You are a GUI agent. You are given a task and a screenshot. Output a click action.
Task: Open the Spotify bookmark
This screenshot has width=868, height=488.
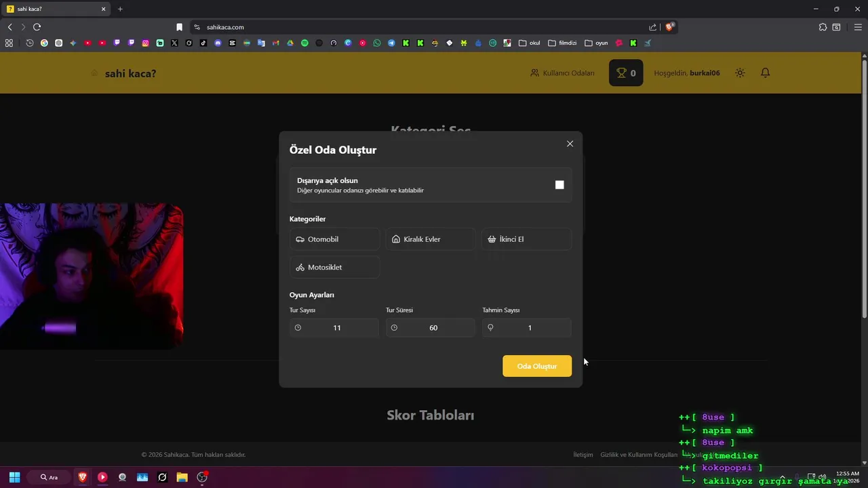point(304,43)
